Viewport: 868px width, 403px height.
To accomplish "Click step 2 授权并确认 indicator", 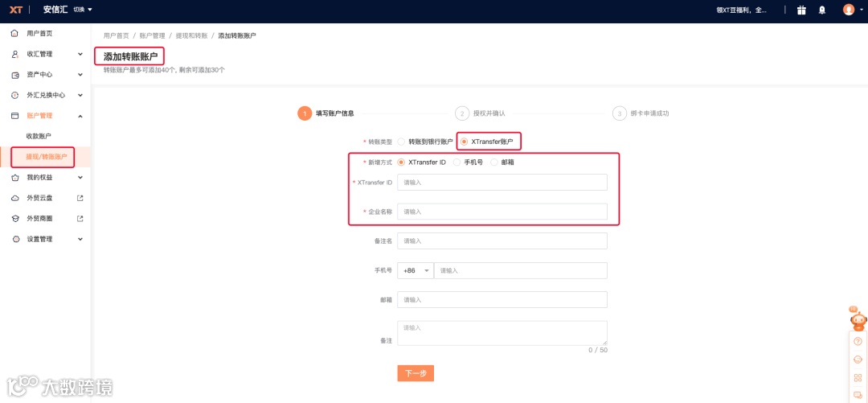I will click(x=480, y=113).
